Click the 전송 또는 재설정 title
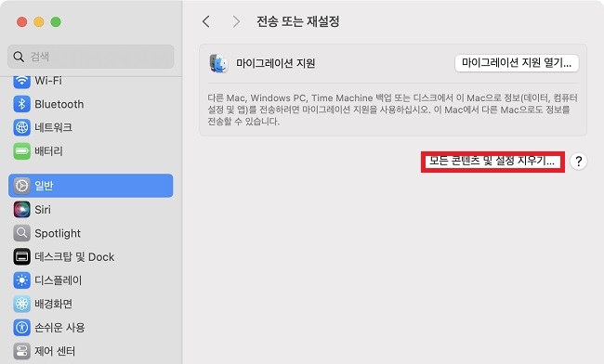The height and width of the screenshot is (364, 604). pos(297,21)
